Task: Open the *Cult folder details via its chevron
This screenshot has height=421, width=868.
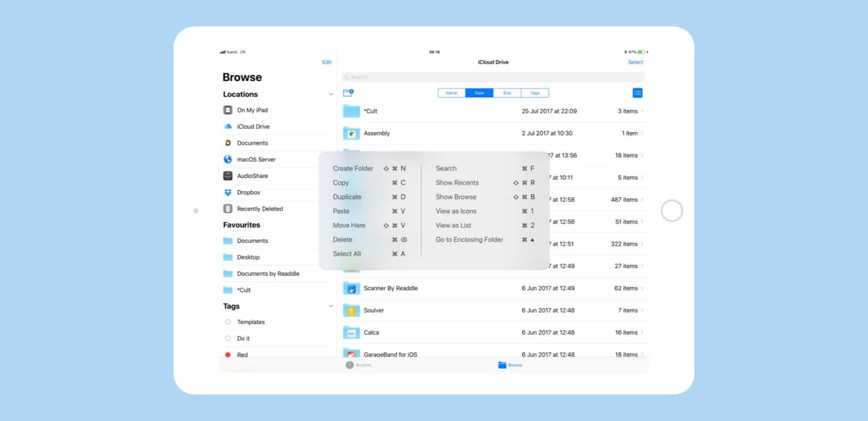Action: tap(643, 111)
